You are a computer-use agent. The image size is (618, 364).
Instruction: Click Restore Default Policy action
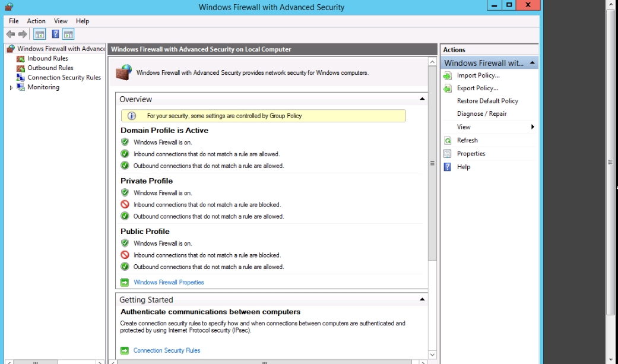pos(487,101)
